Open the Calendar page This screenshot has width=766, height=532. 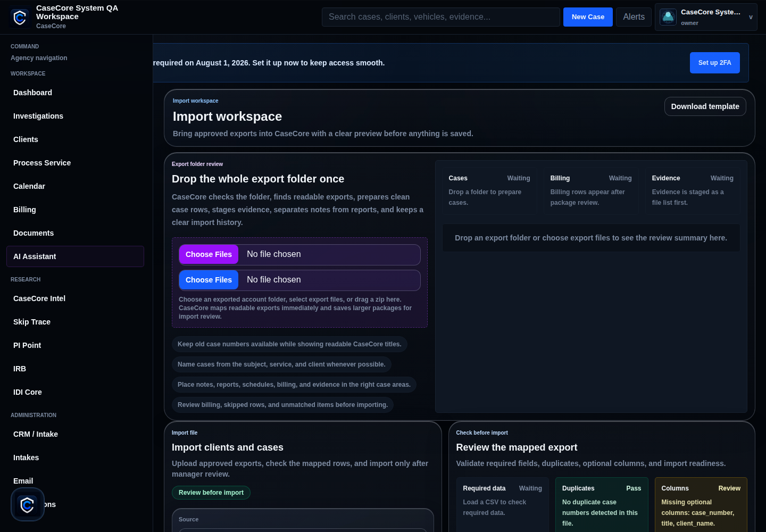click(x=75, y=186)
